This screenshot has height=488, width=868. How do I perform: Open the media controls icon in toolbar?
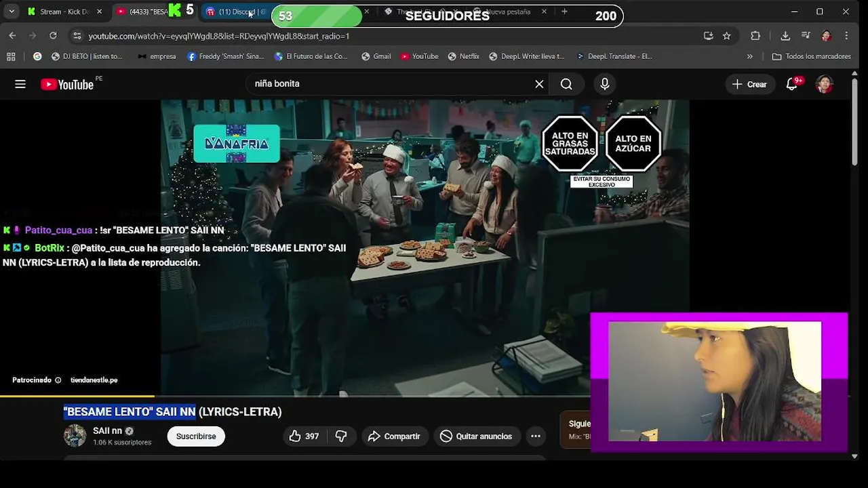click(806, 36)
